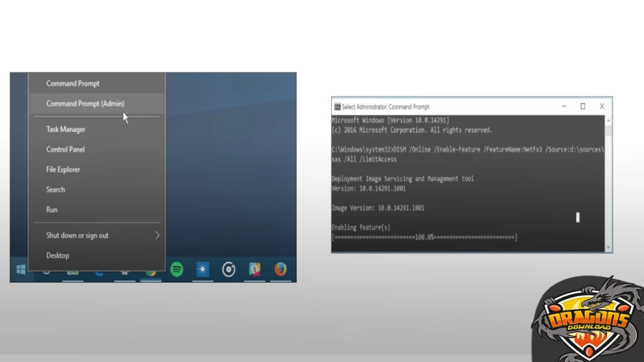
Task: Select Run from the menu
Action: (52, 210)
